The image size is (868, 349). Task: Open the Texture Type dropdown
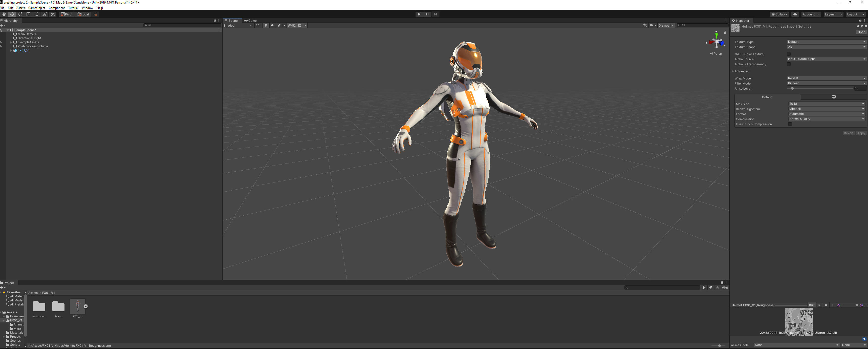pyautogui.click(x=826, y=42)
